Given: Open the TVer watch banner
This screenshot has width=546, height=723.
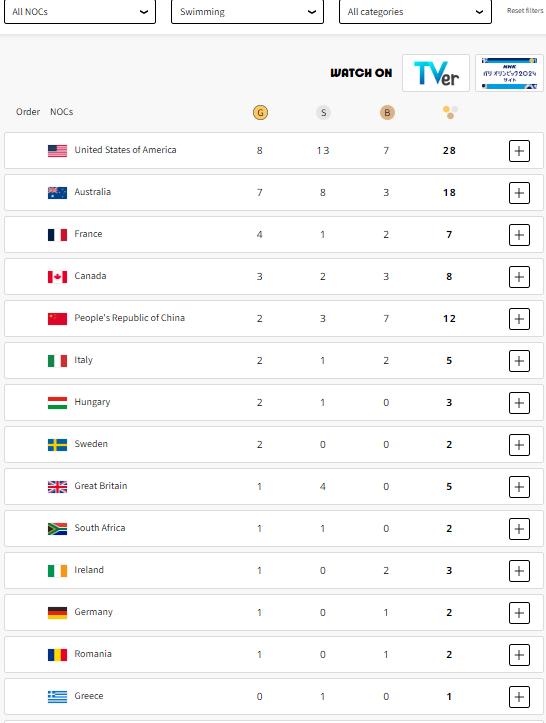Looking at the screenshot, I should point(436,73).
